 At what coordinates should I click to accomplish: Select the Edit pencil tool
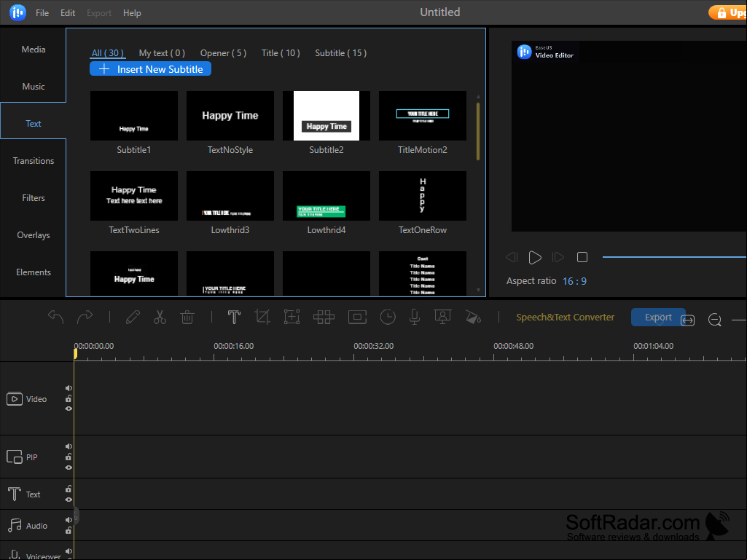tap(133, 318)
